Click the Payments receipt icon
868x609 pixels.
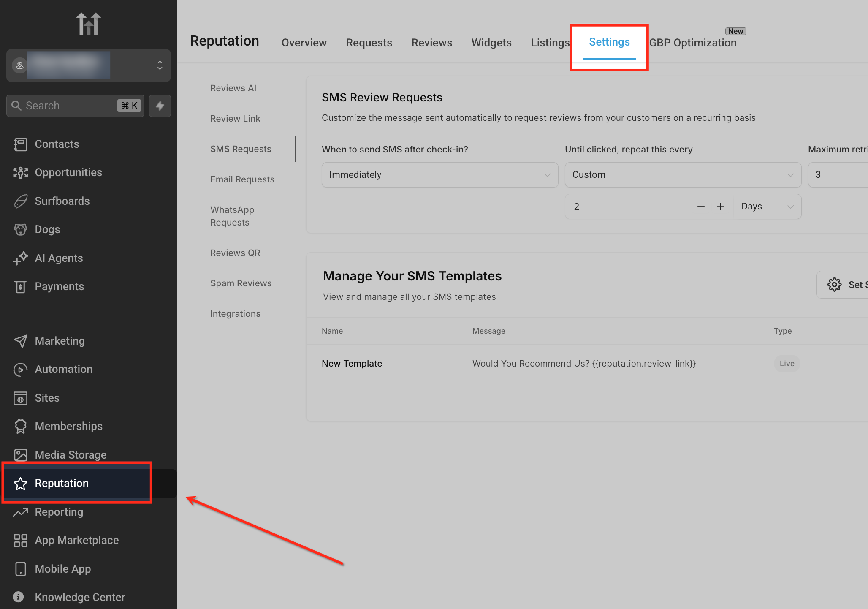pos(20,287)
